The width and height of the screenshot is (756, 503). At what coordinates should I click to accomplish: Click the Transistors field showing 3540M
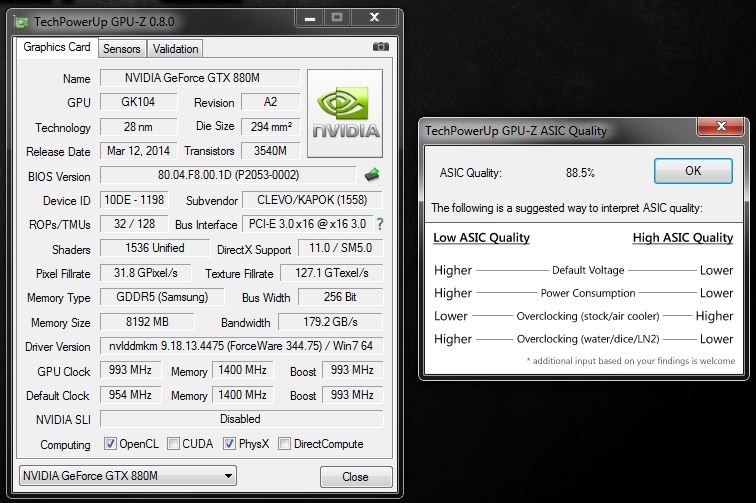(270, 151)
